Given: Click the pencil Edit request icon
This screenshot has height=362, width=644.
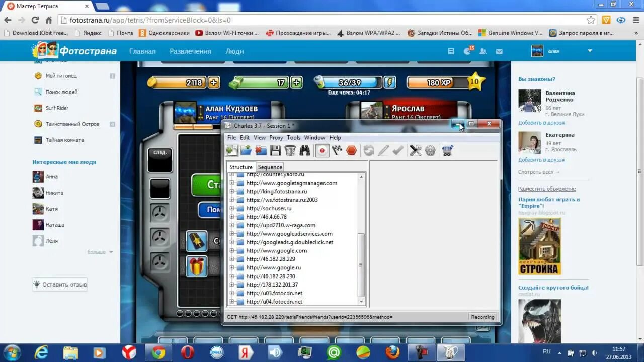Looking at the screenshot, I should tap(383, 150).
